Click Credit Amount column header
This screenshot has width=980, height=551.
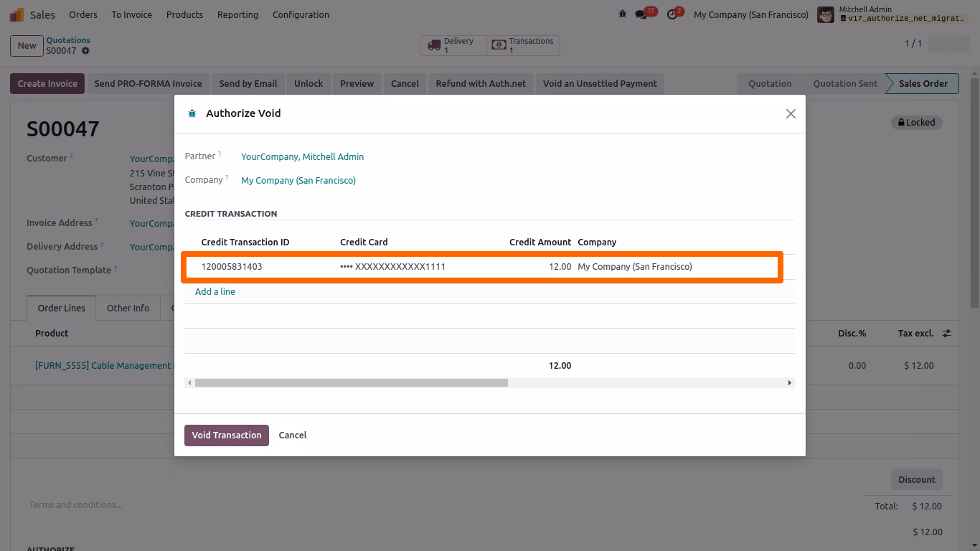(x=540, y=242)
